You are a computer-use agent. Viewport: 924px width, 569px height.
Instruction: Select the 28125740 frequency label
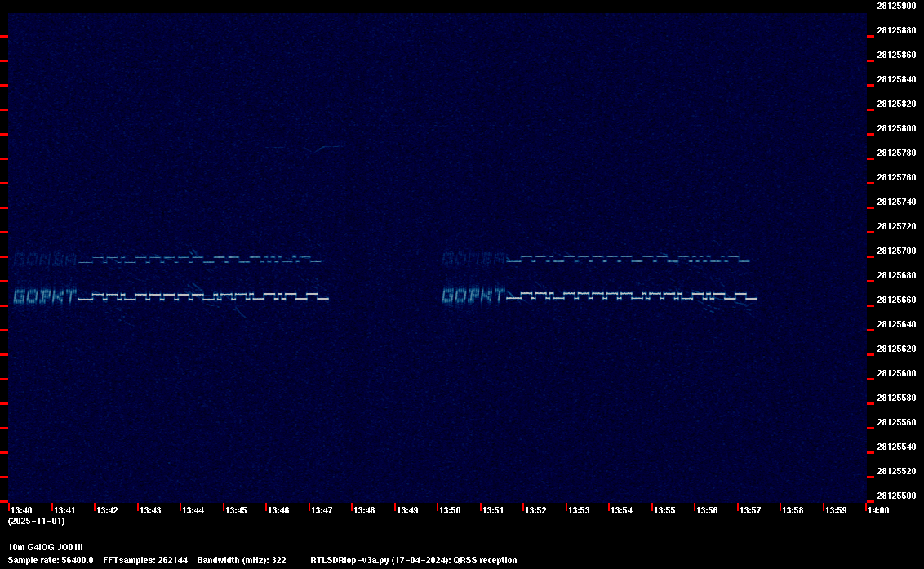coord(897,202)
